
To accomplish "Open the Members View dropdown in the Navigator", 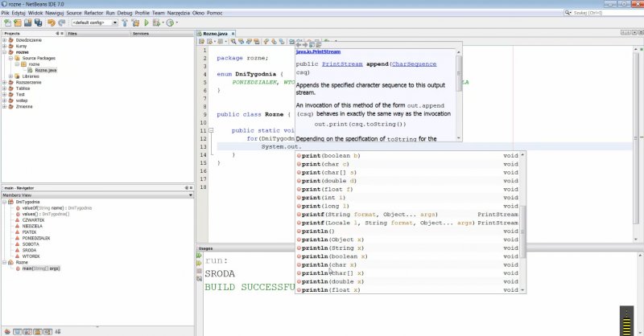I will click(x=190, y=195).
